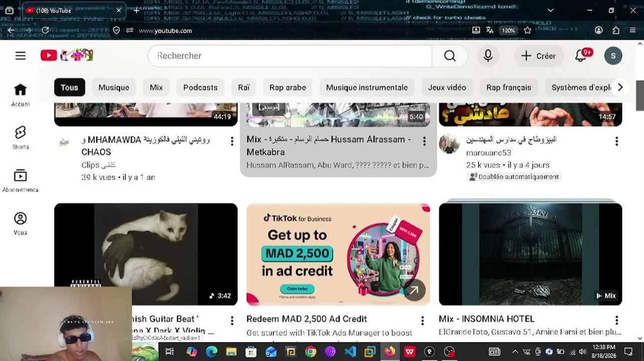Select the Rap arabe filter chip
The height and width of the screenshot is (361, 644).
[287, 87]
